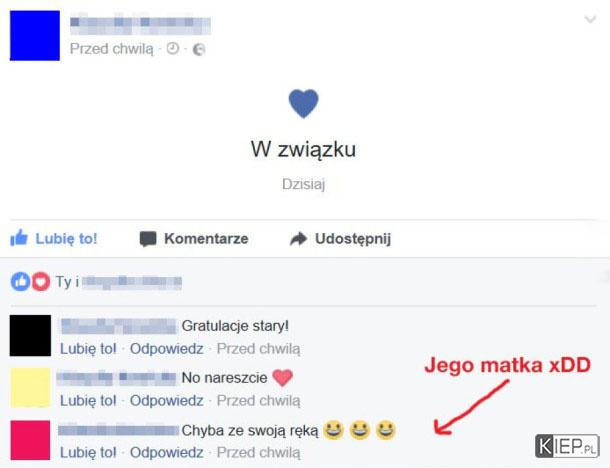The image size is (610, 468).
Task: Like the 'Gratulacje stary!' comment
Action: (x=88, y=349)
